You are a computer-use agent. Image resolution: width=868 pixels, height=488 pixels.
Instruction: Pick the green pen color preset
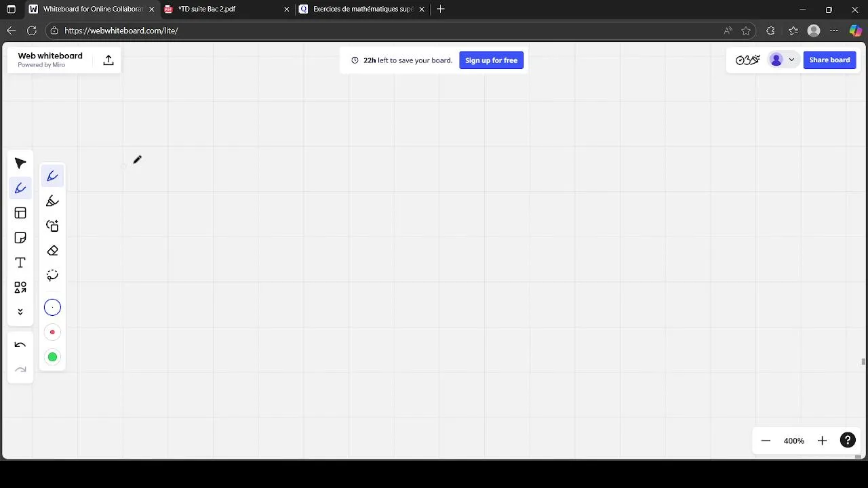(52, 357)
